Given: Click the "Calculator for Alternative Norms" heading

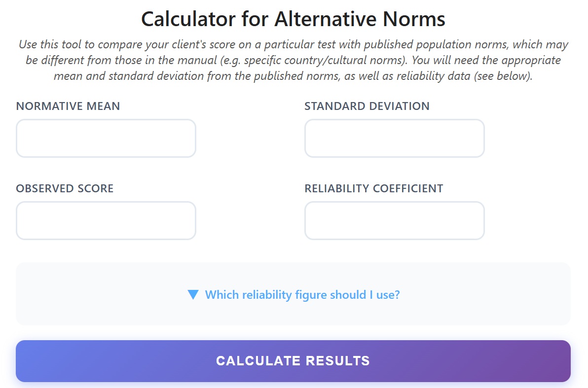Looking at the screenshot, I should coord(293,19).
